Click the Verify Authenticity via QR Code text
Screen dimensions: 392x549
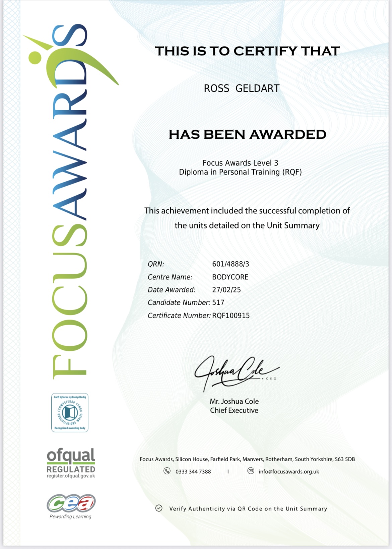(248, 508)
